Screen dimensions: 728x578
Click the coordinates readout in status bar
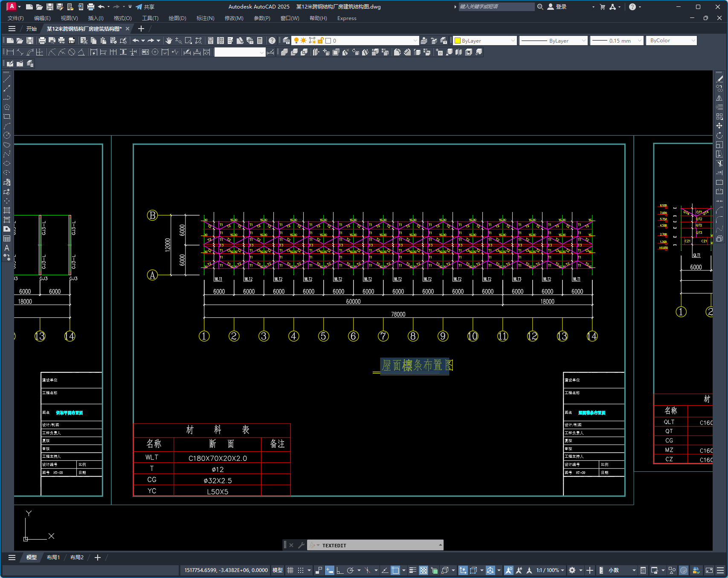tap(226, 570)
